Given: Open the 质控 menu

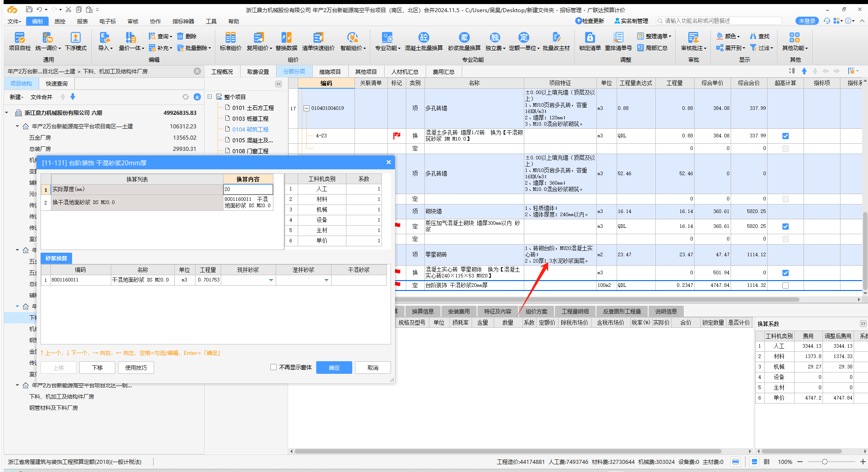Looking at the screenshot, I should tap(60, 21).
